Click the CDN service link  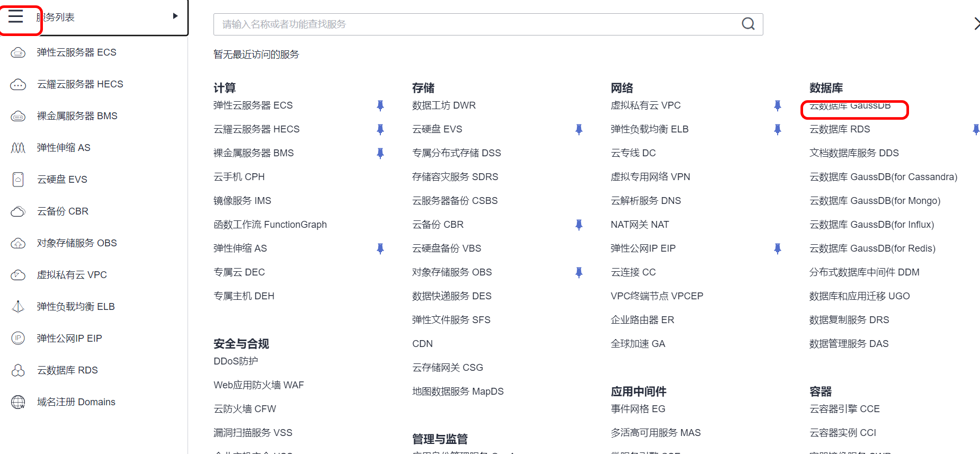click(x=422, y=344)
